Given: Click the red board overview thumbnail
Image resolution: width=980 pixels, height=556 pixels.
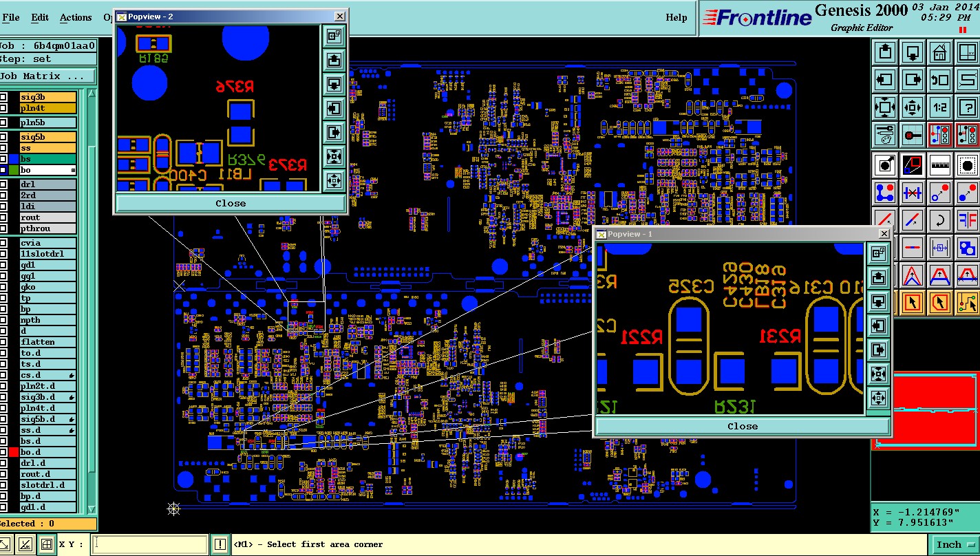Looking at the screenshot, I should coord(925,411).
